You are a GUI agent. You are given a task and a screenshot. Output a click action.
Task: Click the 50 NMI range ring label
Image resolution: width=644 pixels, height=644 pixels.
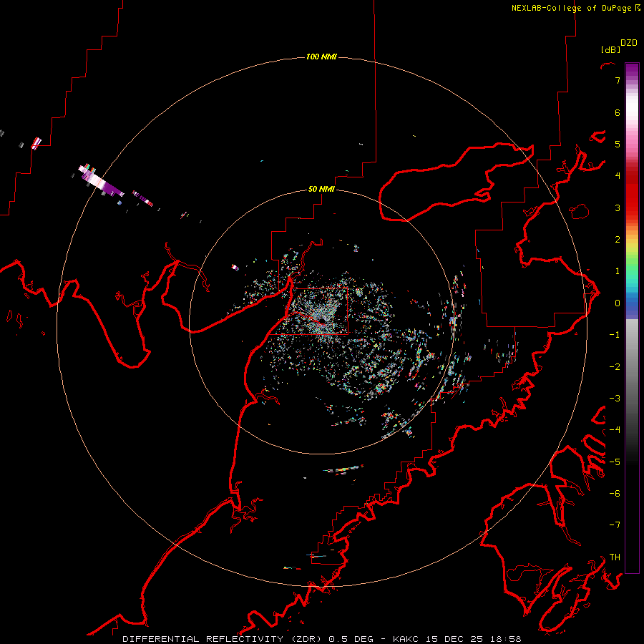(321, 189)
